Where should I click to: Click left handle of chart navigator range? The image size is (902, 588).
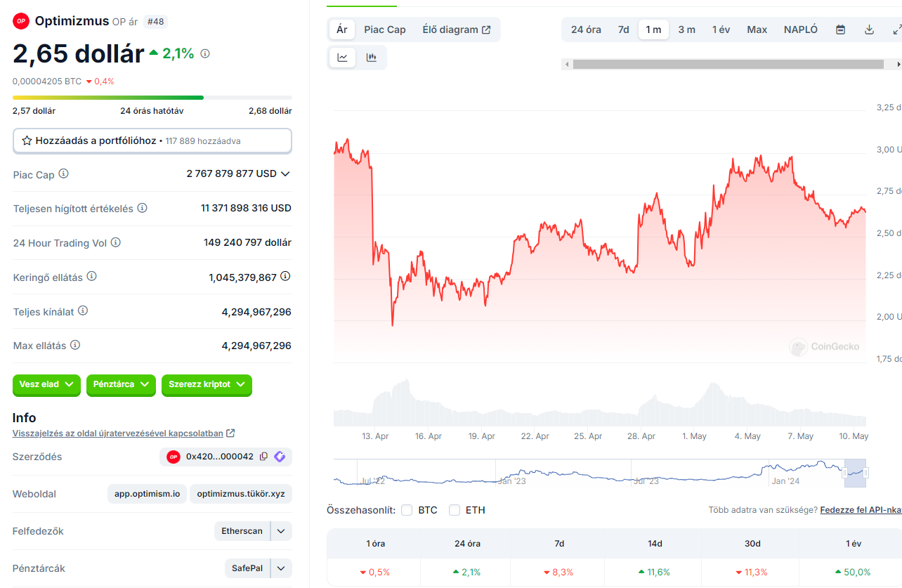tap(845, 473)
